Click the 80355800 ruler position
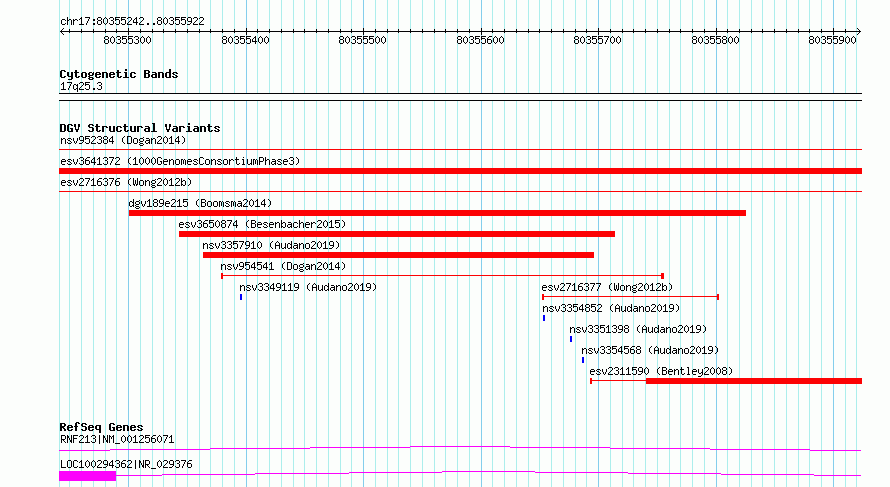This screenshot has width=890, height=487. (x=715, y=40)
